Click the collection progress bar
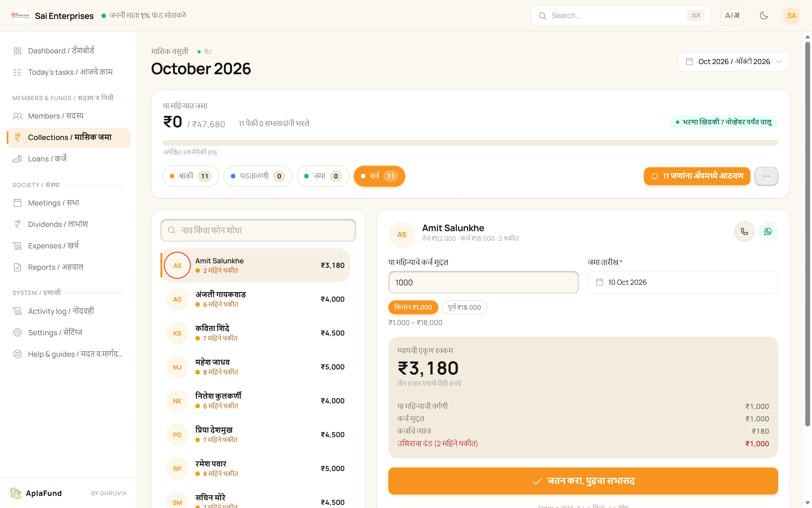812x508 pixels. [x=470, y=143]
